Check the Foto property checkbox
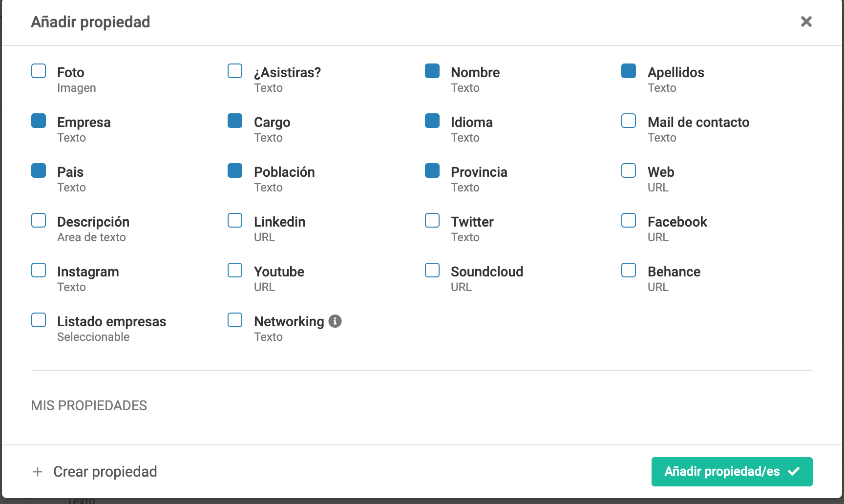This screenshot has height=504, width=844. pyautogui.click(x=39, y=71)
